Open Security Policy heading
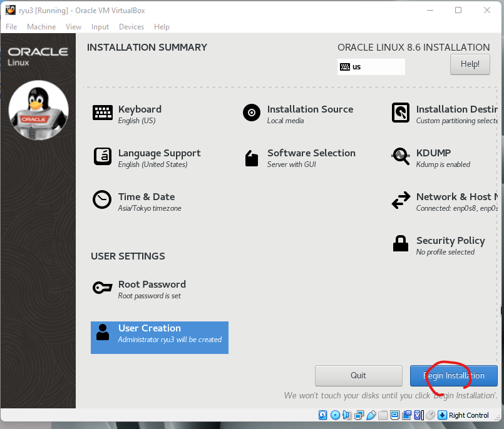Screen dimensions: 504x429 451,241
